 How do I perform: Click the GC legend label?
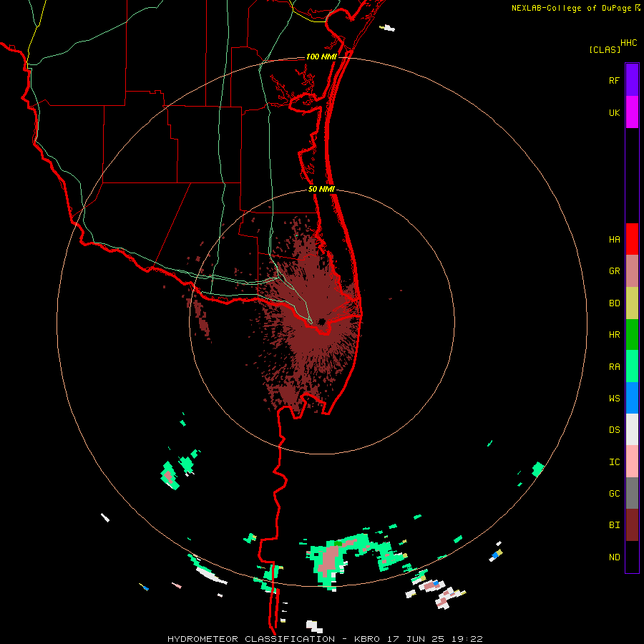614,494
